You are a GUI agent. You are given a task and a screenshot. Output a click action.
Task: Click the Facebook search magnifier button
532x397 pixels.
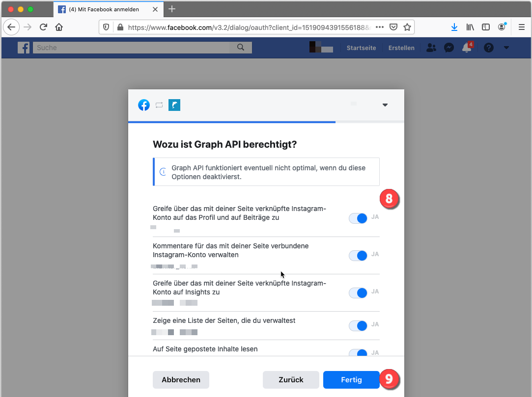[x=241, y=48]
